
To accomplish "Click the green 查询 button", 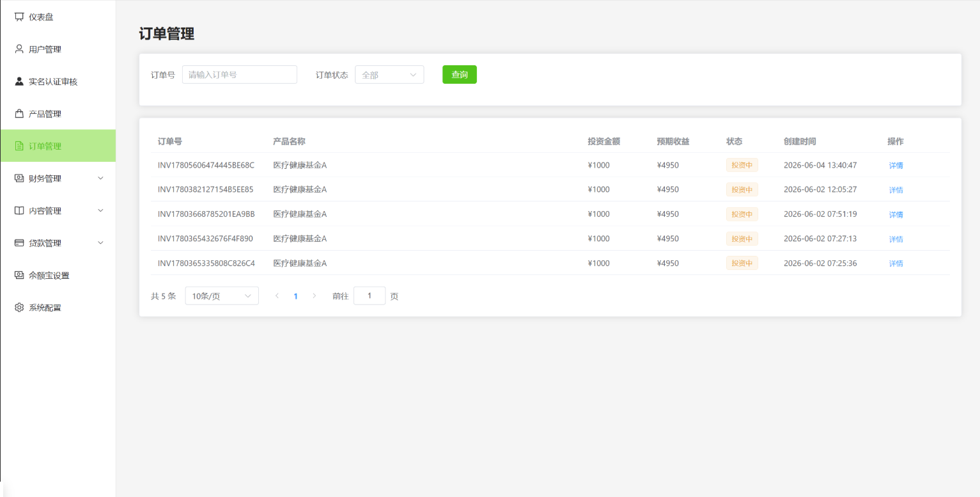I will point(460,74).
